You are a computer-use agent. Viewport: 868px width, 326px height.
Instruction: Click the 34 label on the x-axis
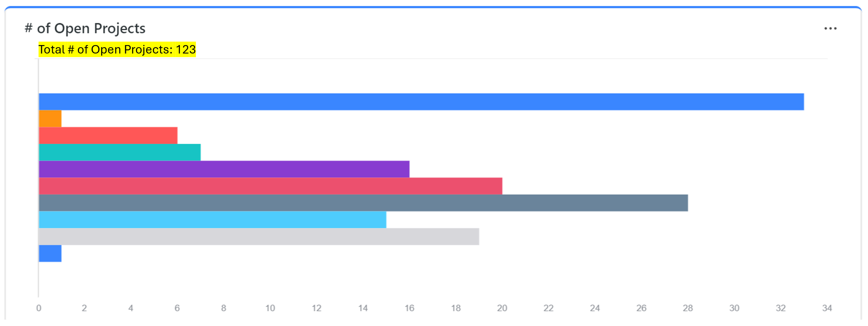[x=827, y=308]
